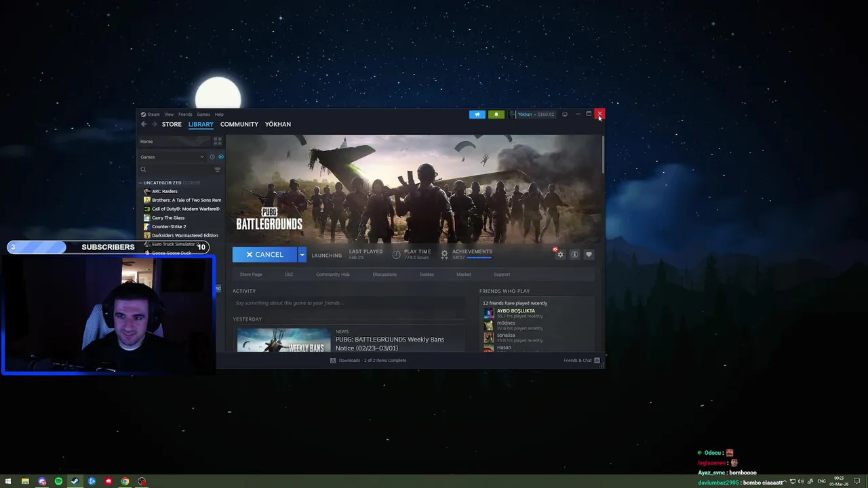Collapse the UNCATEGORIZED section
Viewport: 868px width, 488px height.
[140, 183]
